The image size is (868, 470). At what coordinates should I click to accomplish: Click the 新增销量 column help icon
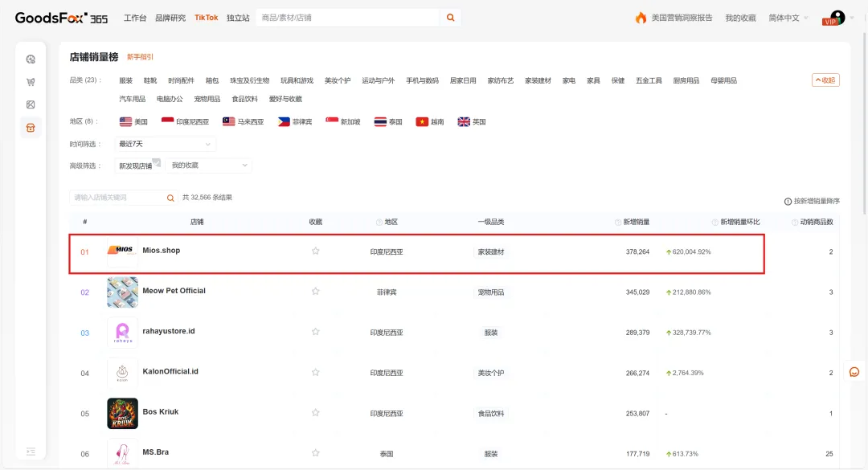point(618,222)
